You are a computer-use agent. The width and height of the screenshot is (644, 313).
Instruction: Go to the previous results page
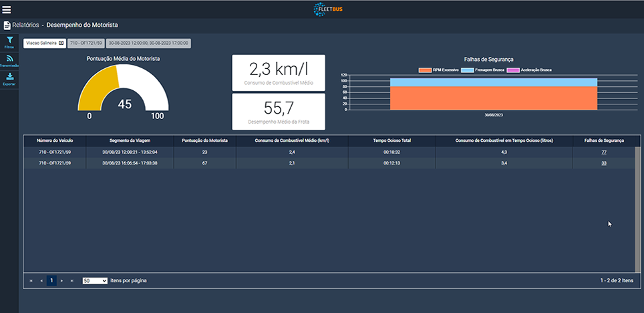(x=41, y=281)
